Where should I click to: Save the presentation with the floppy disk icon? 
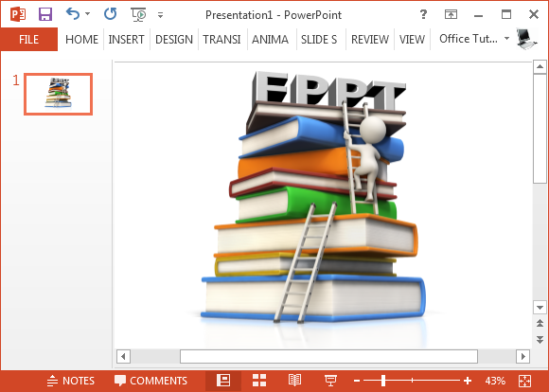pyautogui.click(x=45, y=14)
